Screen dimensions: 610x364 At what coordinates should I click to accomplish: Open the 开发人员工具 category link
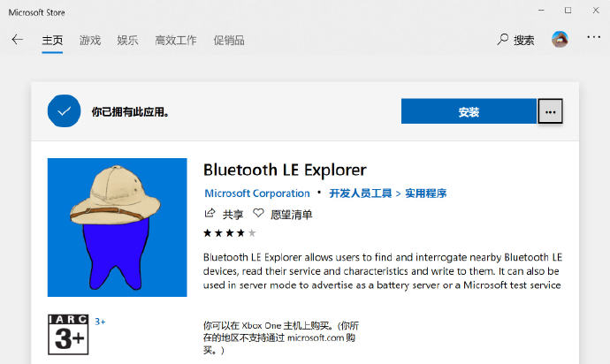pyautogui.click(x=360, y=193)
